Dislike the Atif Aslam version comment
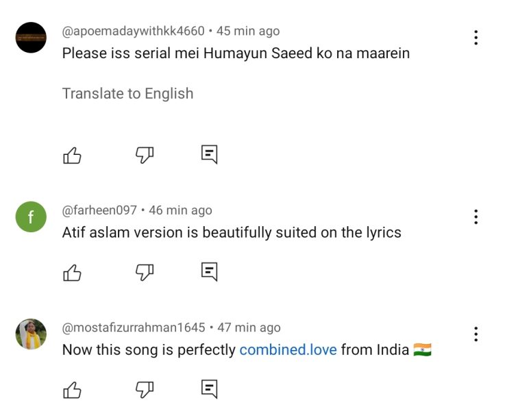Screen dimensions: 507x420 click(145, 273)
